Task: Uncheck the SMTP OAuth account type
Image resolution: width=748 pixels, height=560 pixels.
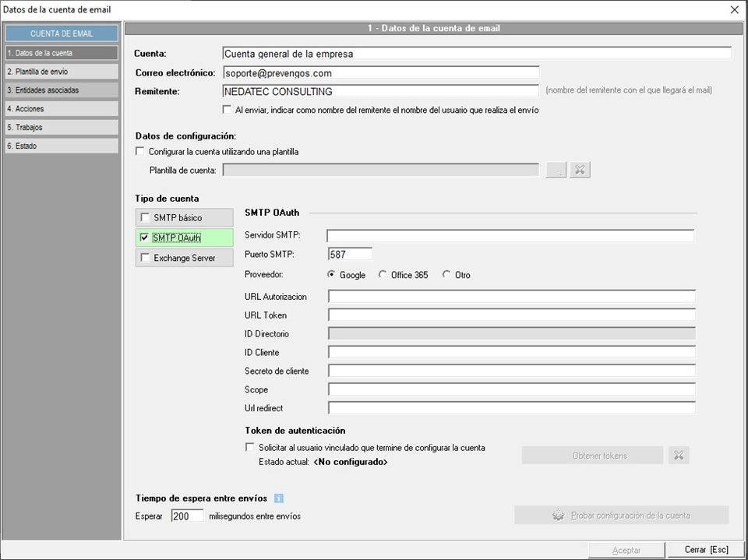Action: point(145,238)
